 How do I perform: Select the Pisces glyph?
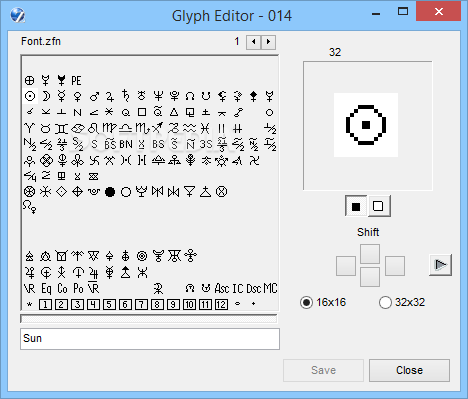205,128
